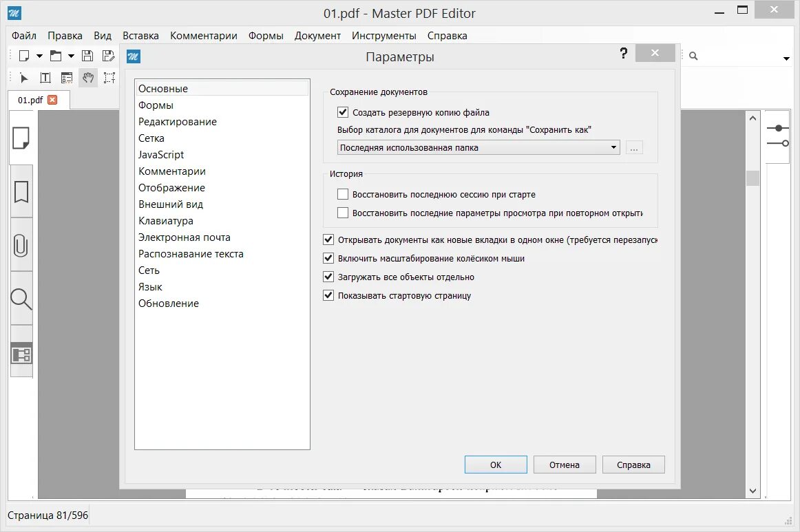Screen dimensions: 800x532
Task: Select 'Отображение' settings category
Action: pos(222,188)
